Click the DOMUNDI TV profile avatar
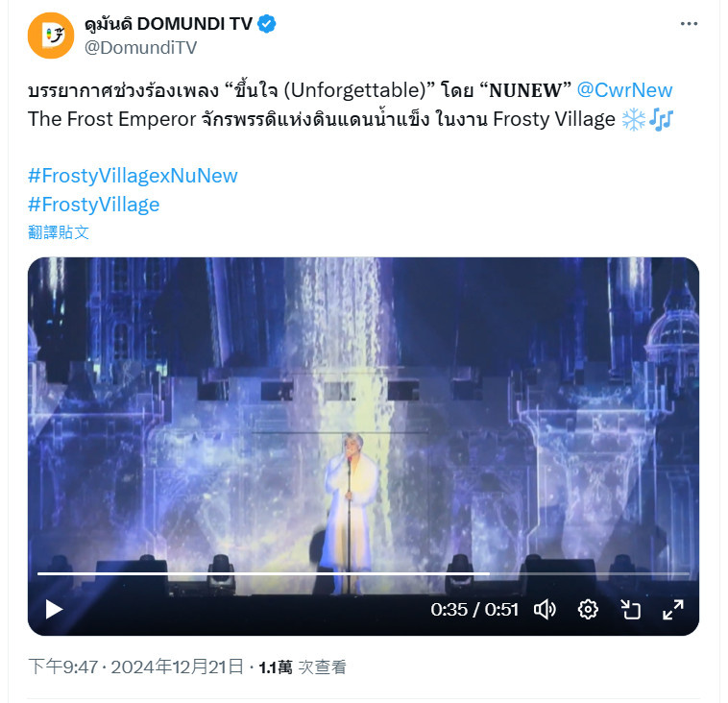The image size is (728, 703). tap(51, 36)
